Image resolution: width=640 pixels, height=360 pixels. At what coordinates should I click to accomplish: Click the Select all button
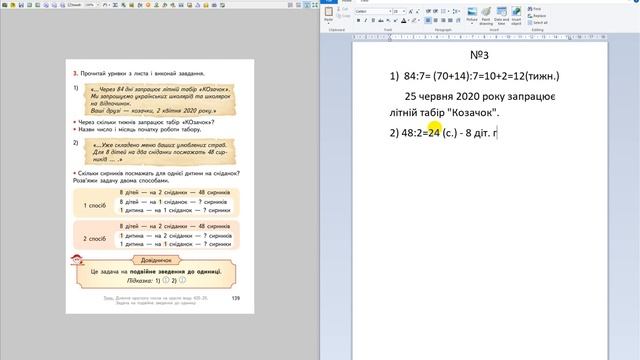point(538,22)
